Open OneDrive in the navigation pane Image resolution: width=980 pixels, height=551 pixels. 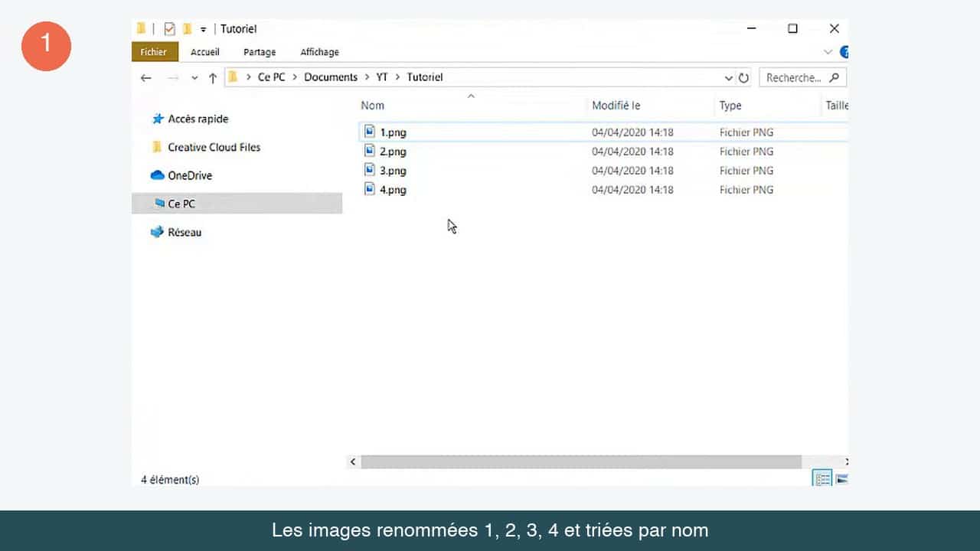pos(190,175)
